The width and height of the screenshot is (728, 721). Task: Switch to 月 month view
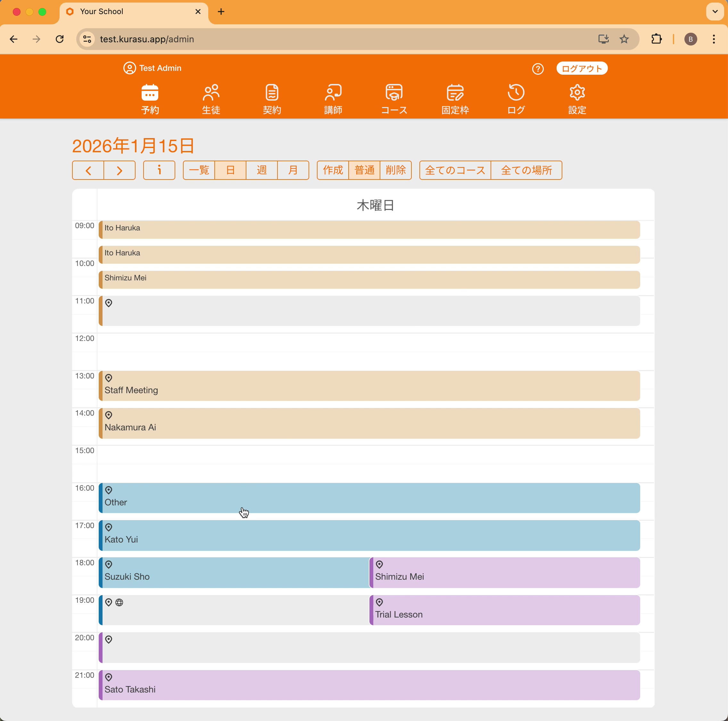coord(293,170)
